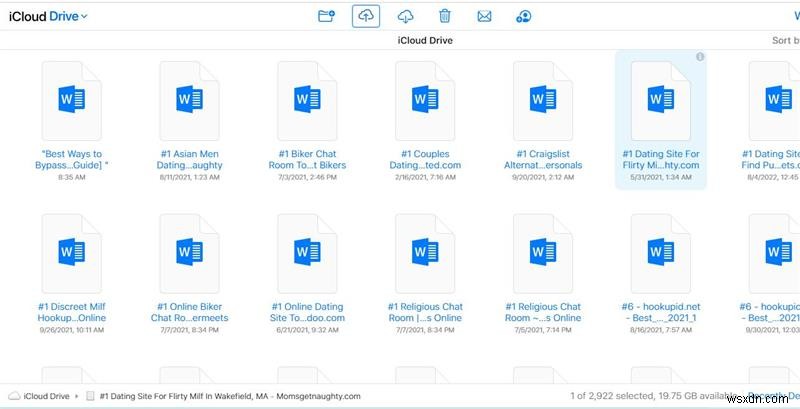Select the "#1 Online Dating Site To...doo.com" file
Viewport: 800px width, 409px height.
307,274
